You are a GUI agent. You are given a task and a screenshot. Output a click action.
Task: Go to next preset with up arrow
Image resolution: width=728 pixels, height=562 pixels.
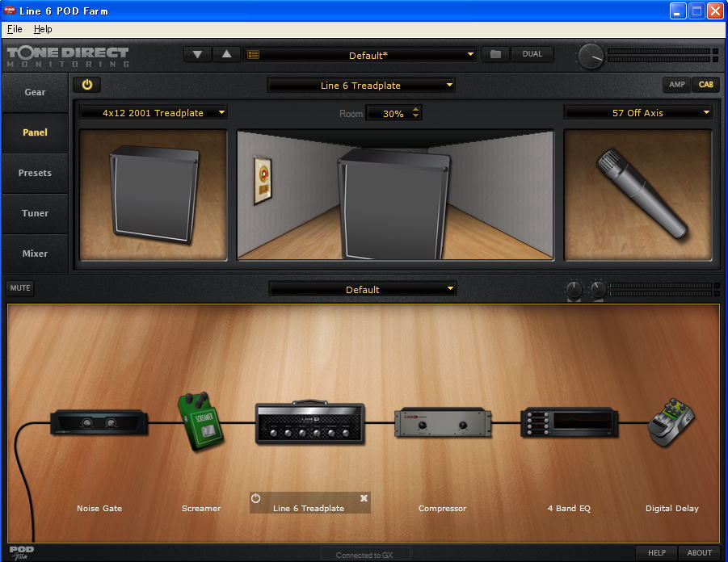point(226,54)
